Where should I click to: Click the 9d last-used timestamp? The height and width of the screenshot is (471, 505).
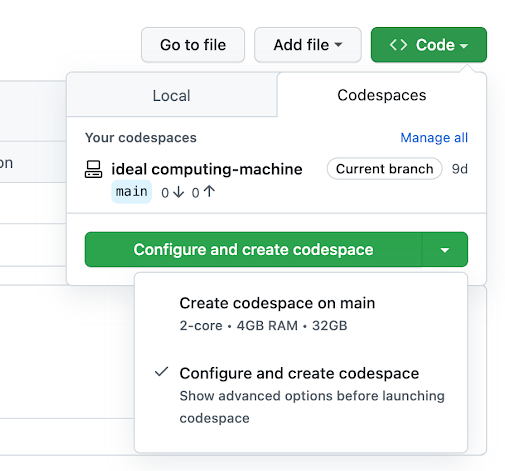coord(460,169)
